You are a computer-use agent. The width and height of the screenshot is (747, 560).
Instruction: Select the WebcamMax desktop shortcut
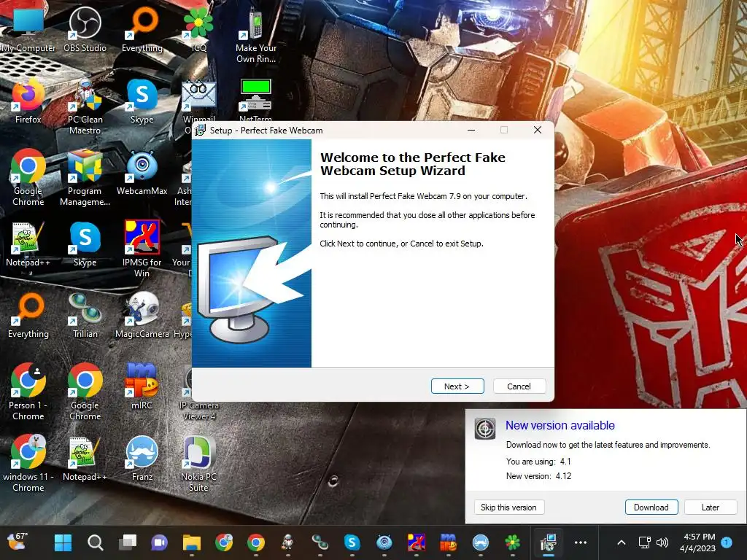[x=142, y=173]
